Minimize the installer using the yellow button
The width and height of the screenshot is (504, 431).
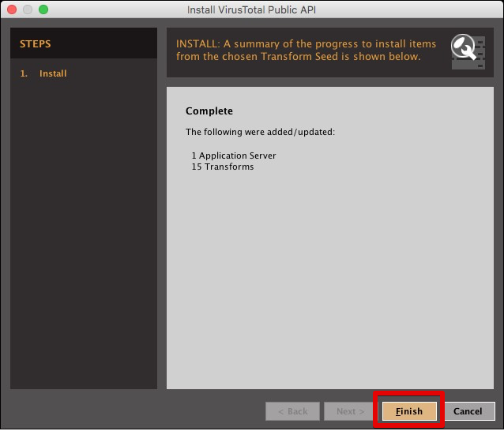[x=28, y=10]
